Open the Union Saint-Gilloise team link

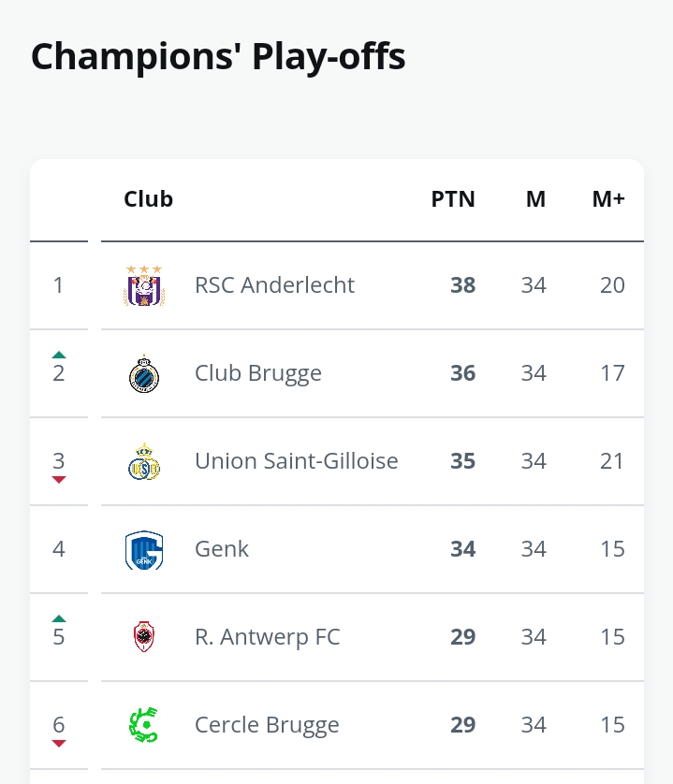click(x=297, y=461)
